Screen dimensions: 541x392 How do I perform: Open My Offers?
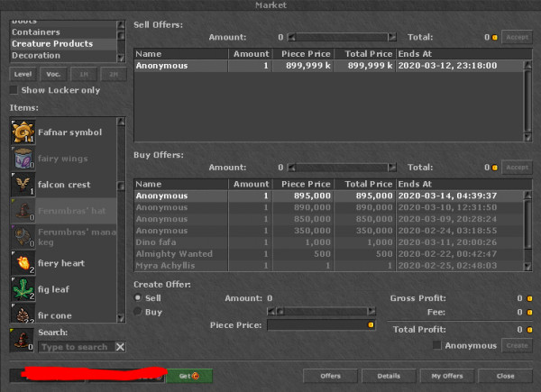pyautogui.click(x=447, y=376)
